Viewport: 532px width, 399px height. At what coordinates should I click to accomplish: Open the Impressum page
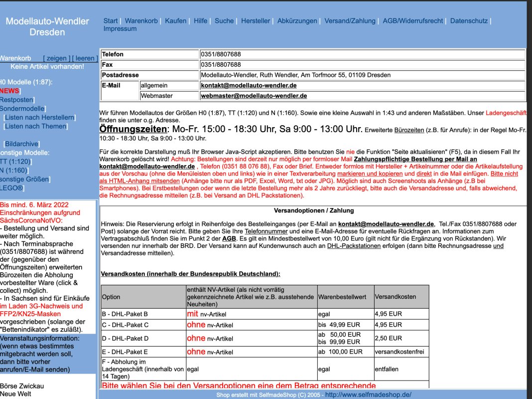coord(120,29)
